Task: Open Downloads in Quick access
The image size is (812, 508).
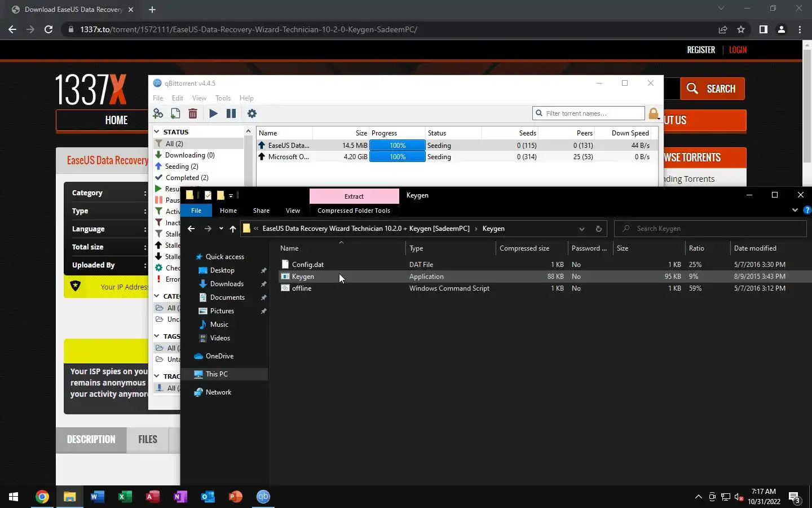Action: [x=227, y=284]
